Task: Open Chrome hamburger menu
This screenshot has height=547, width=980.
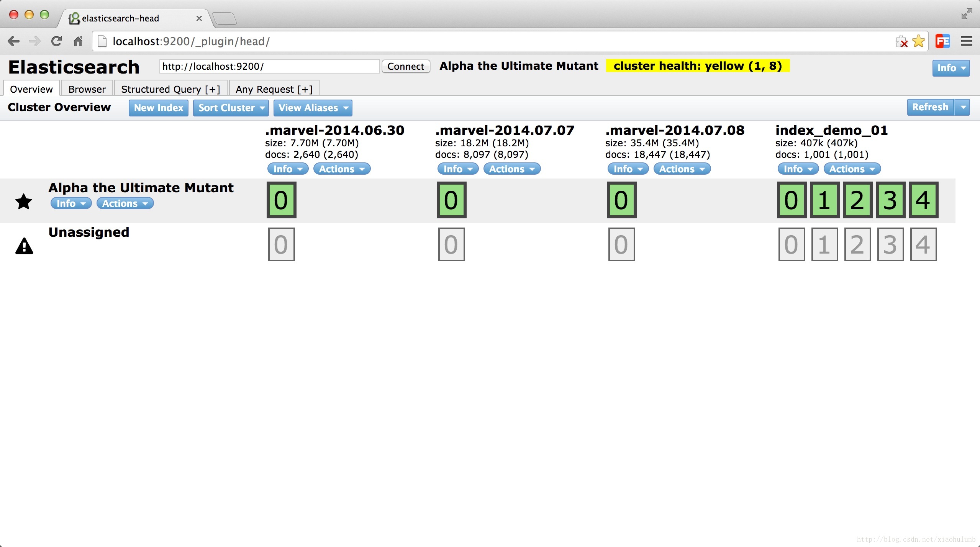Action: [x=967, y=41]
